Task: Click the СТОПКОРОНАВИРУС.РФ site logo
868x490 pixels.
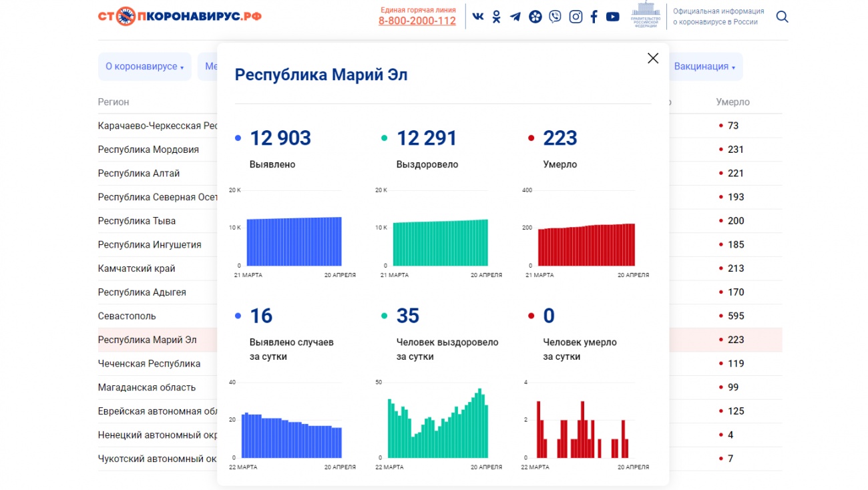Action: pos(180,16)
